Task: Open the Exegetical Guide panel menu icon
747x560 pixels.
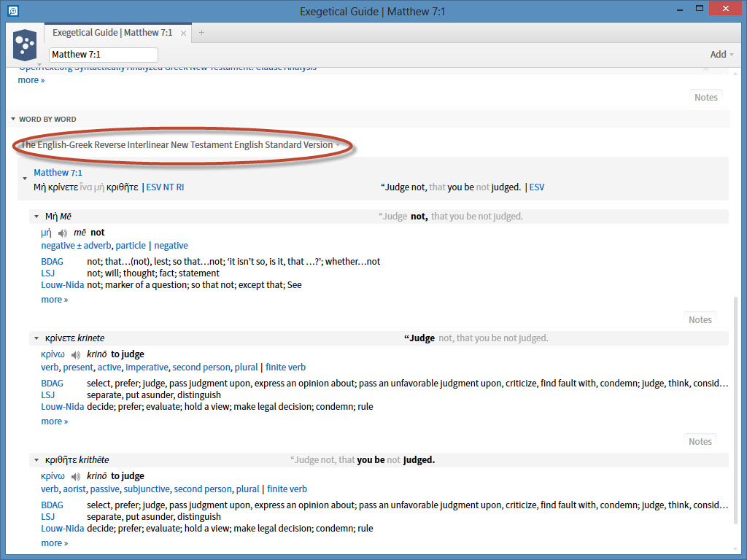Action: (26, 45)
